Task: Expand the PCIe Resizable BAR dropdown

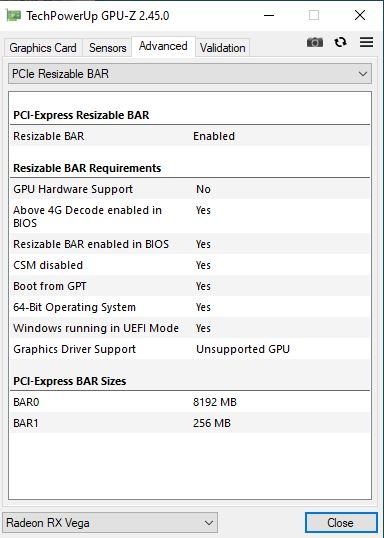Action: 190,73
